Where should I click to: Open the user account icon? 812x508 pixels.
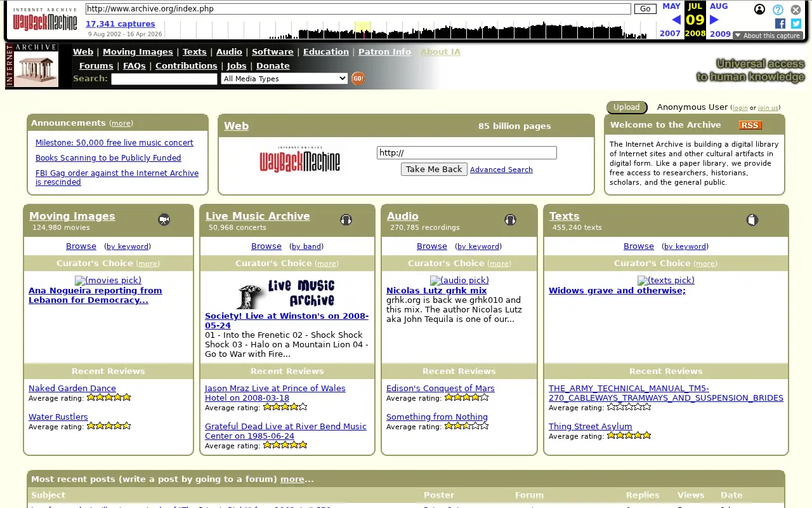click(759, 10)
